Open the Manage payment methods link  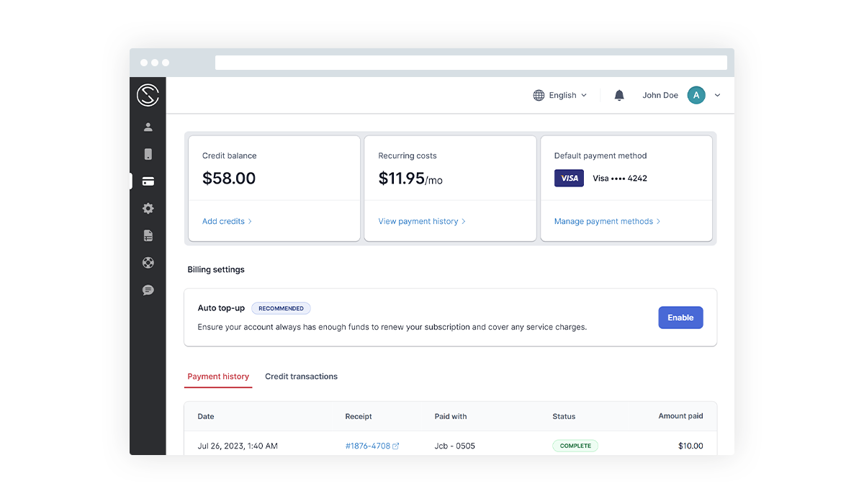607,221
